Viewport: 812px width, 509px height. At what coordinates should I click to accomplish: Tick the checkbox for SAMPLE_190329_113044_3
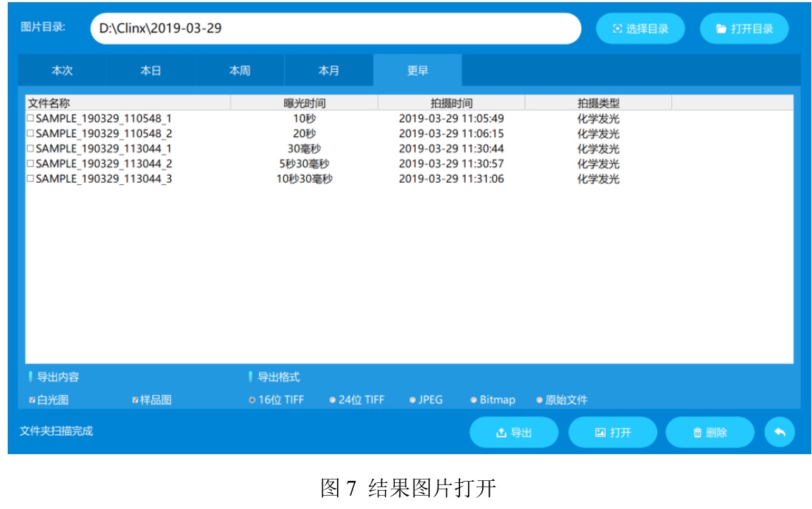point(30,179)
